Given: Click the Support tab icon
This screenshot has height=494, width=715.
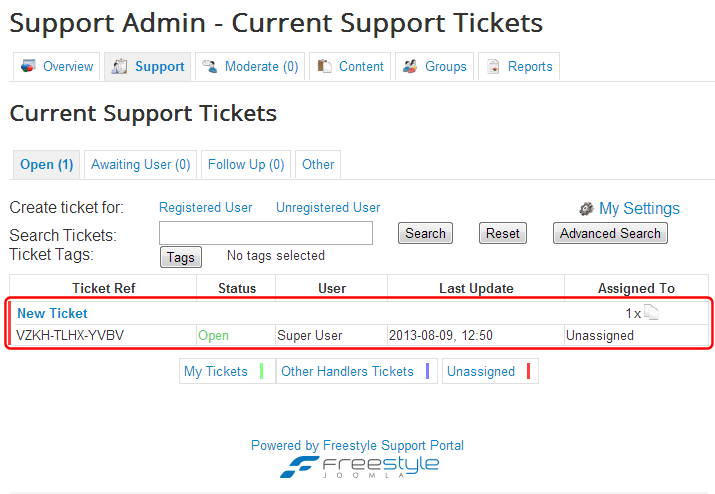Looking at the screenshot, I should click(x=120, y=66).
